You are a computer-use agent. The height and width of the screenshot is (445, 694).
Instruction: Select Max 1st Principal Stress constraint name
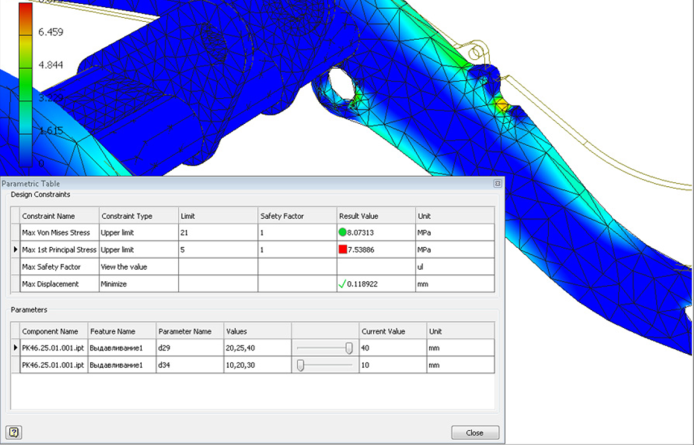59,250
